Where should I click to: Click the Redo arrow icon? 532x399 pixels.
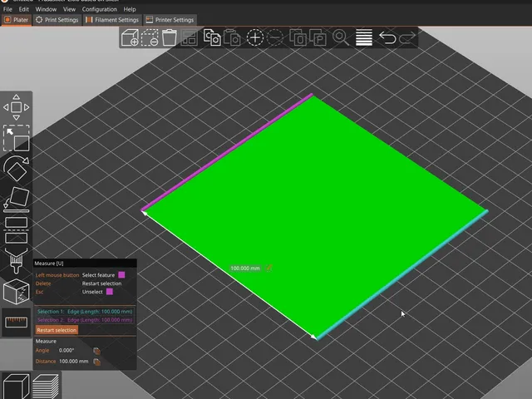407,37
